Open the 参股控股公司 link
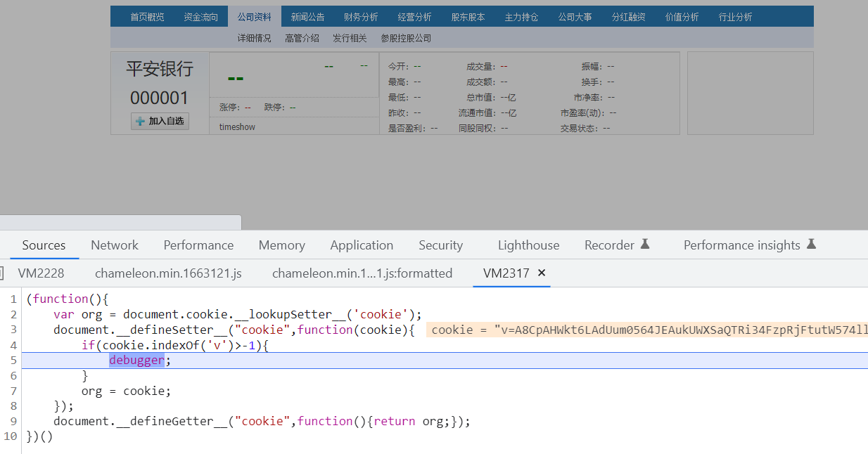Screen dimensions: 868x454 (x=406, y=38)
